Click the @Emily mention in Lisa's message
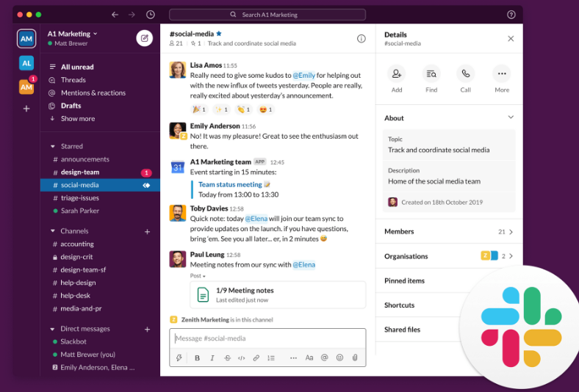The height and width of the screenshot is (392, 579). click(x=304, y=75)
